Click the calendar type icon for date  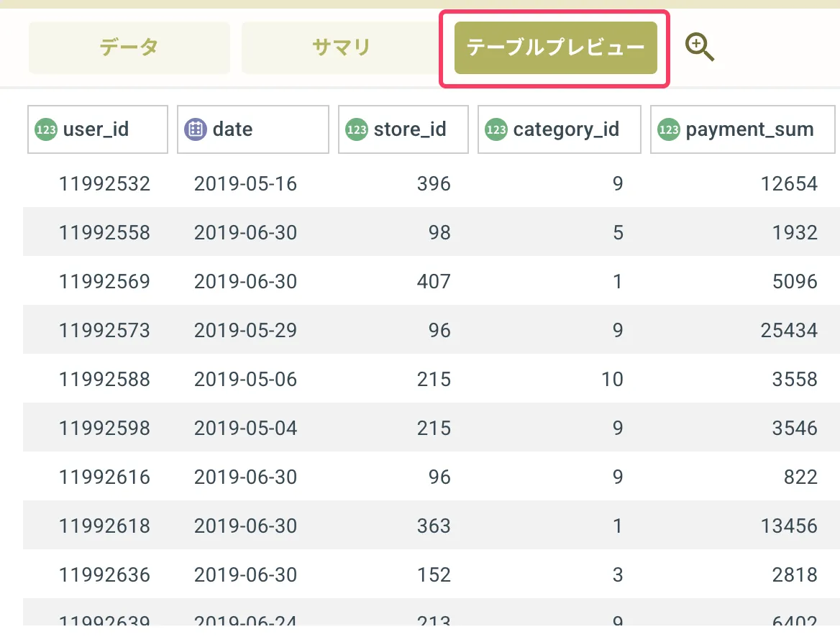196,129
